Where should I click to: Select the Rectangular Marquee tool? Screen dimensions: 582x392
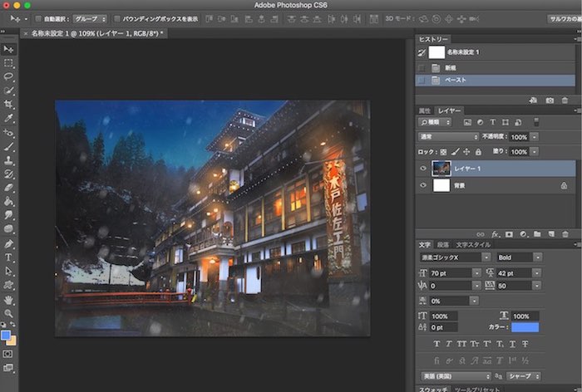(9, 63)
